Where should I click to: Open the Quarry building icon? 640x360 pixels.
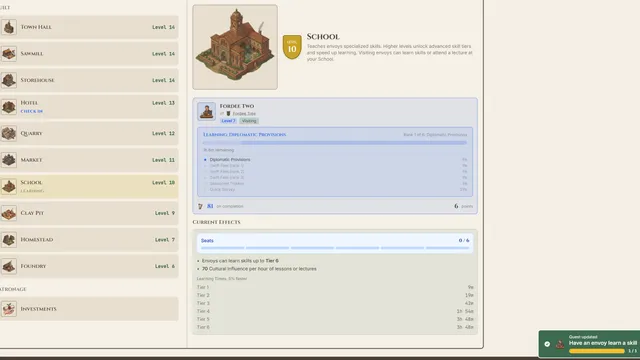9,133
